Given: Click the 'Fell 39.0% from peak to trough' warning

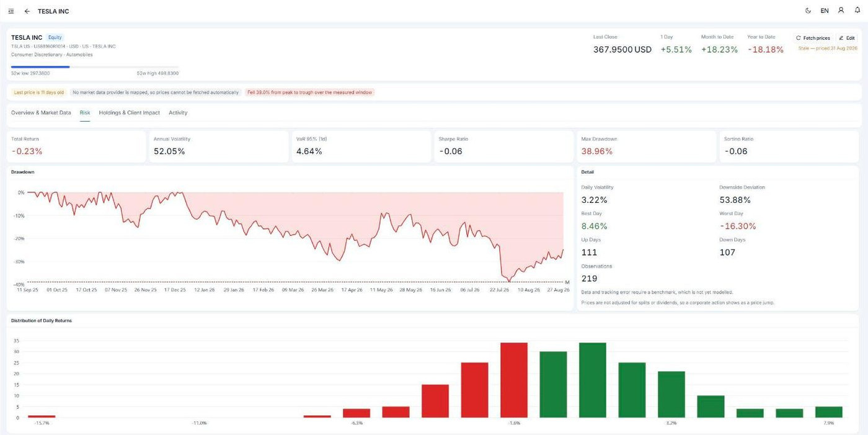Looking at the screenshot, I should click(x=310, y=92).
